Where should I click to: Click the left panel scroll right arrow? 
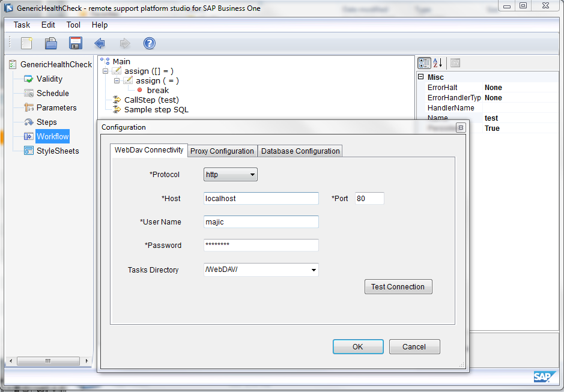[86, 361]
